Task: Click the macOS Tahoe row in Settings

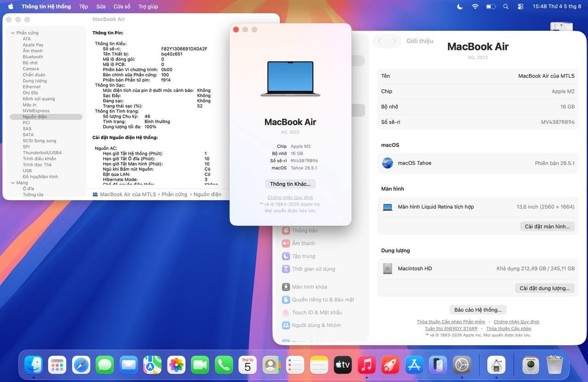Action: [x=478, y=163]
